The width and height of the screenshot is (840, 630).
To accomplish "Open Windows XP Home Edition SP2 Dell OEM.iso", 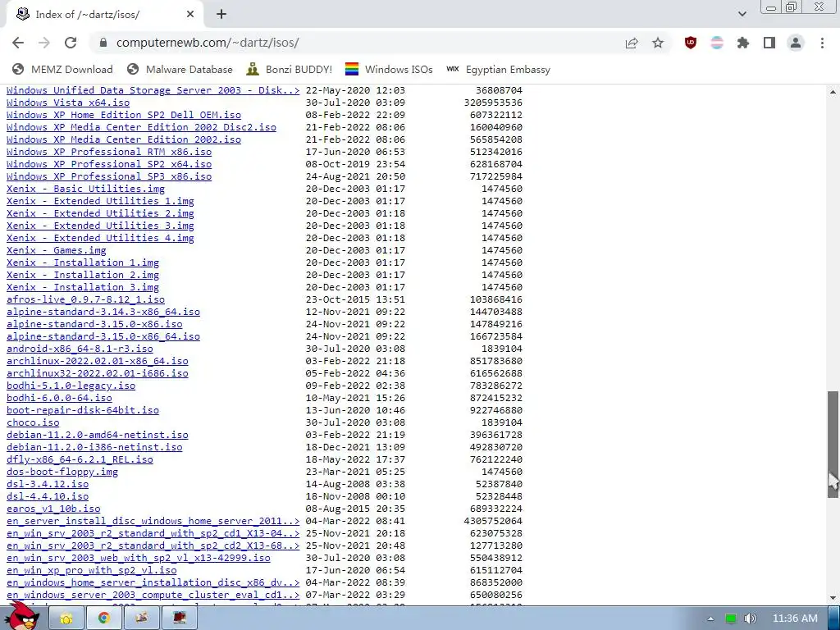I will 124,115.
